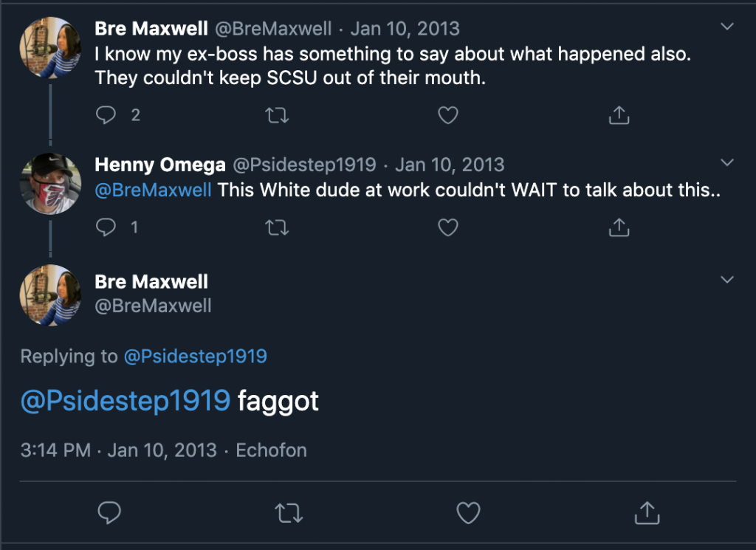The height and width of the screenshot is (550, 756).
Task: Share the main tweet at bottom
Action: click(647, 512)
